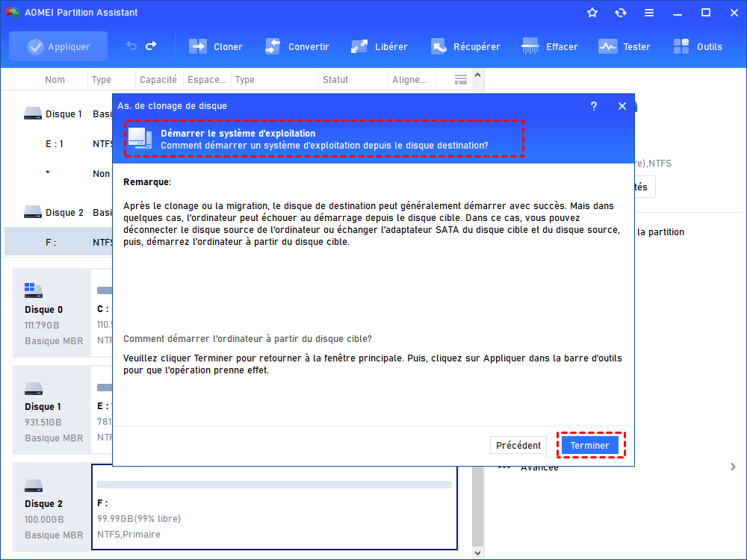Select the E : partition block on Disque 1
Screen dimensions: 747x560
pos(102,410)
